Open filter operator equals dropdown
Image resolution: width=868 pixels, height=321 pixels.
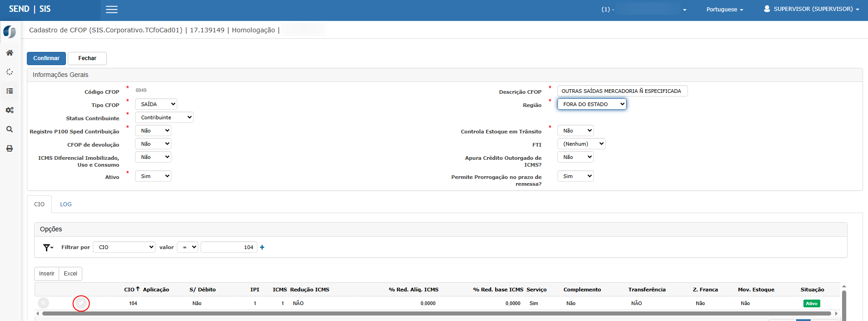(x=187, y=247)
